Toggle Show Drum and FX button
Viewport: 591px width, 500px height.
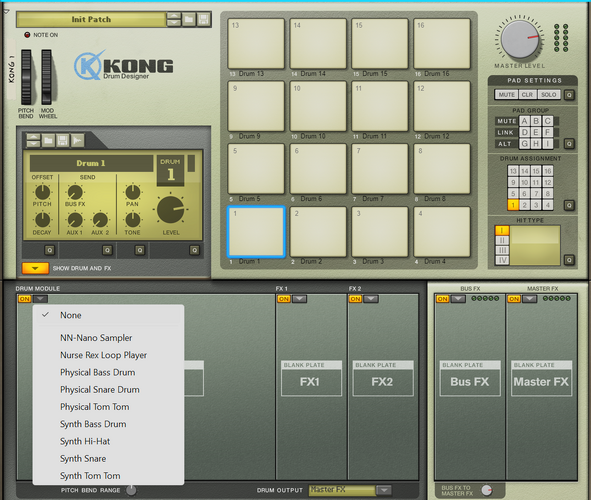click(x=35, y=268)
